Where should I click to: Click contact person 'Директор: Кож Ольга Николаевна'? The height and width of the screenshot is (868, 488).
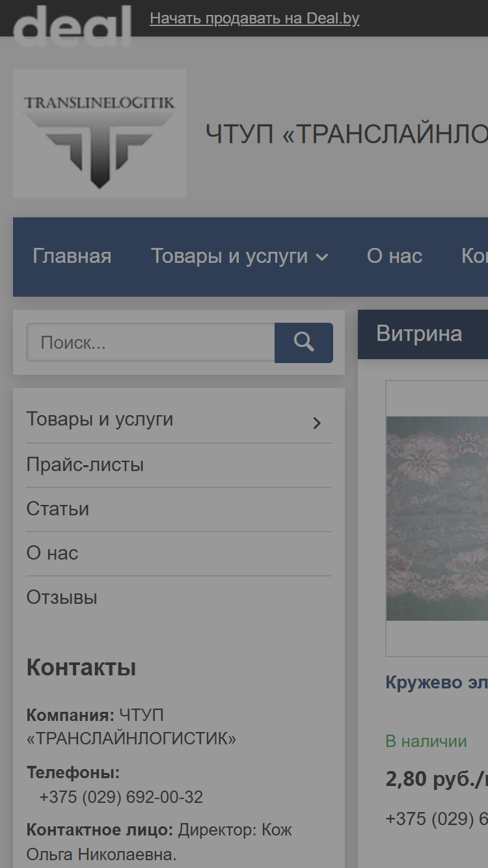(x=159, y=842)
